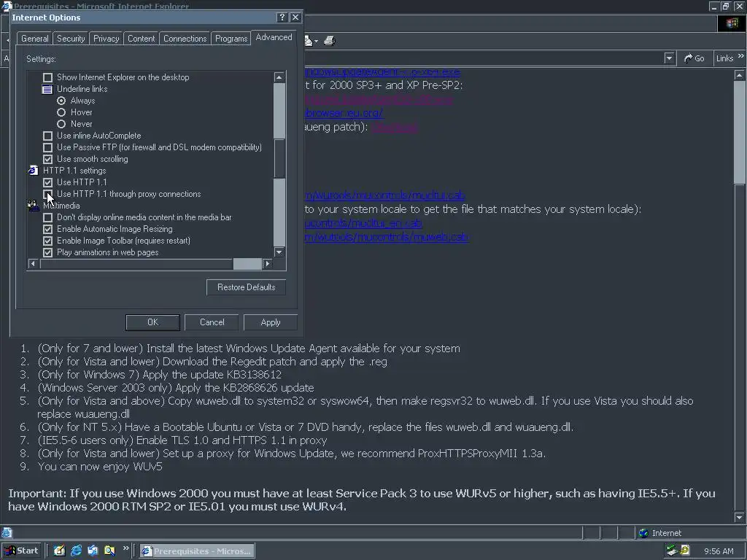Click the settings list scroll down arrow
Screen dimensions: 747x560
pos(279,252)
